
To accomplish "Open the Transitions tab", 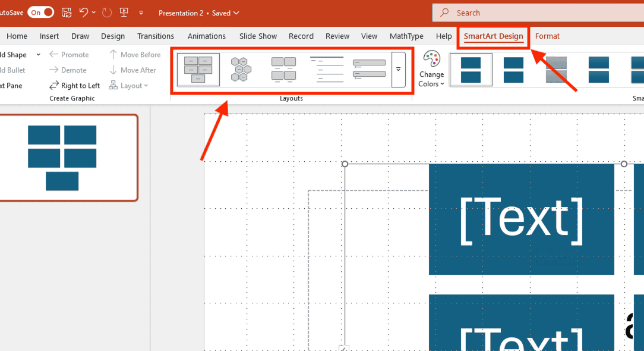I will [x=156, y=36].
